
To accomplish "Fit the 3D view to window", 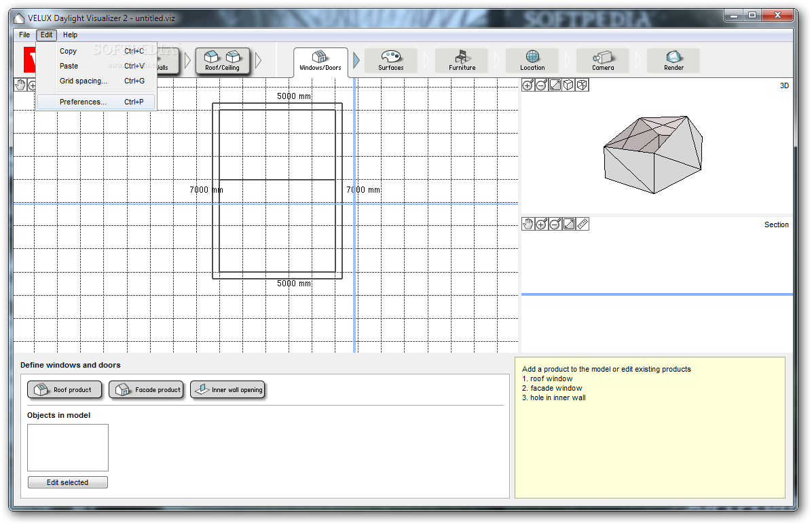I will tap(555, 85).
